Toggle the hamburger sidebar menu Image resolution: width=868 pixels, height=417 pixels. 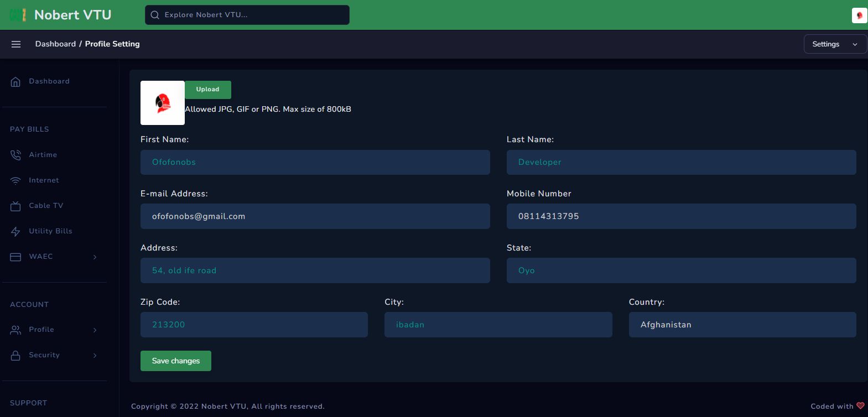point(16,44)
